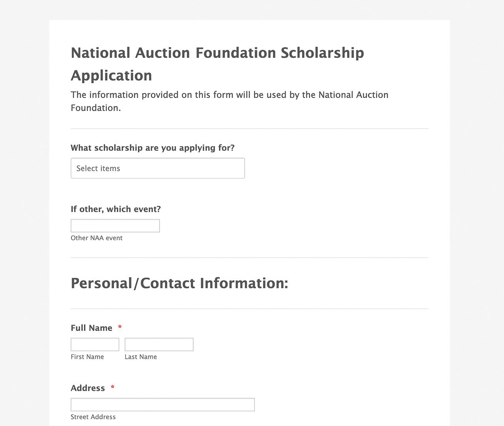This screenshot has height=426, width=504.
Task: Click into the Street Address field
Action: pyautogui.click(x=163, y=404)
